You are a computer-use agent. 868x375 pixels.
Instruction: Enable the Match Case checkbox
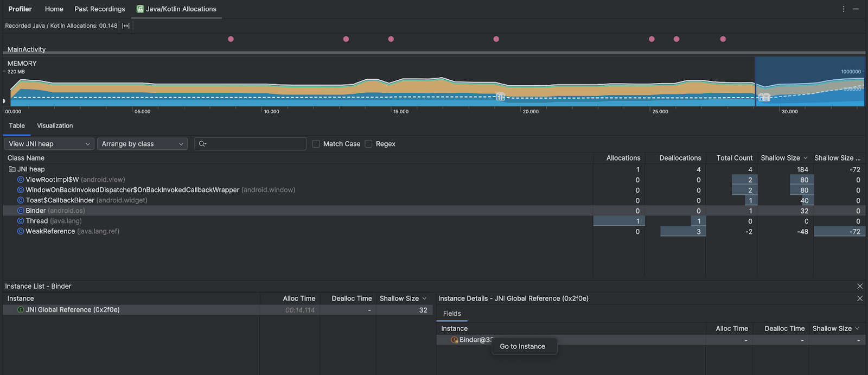point(316,144)
